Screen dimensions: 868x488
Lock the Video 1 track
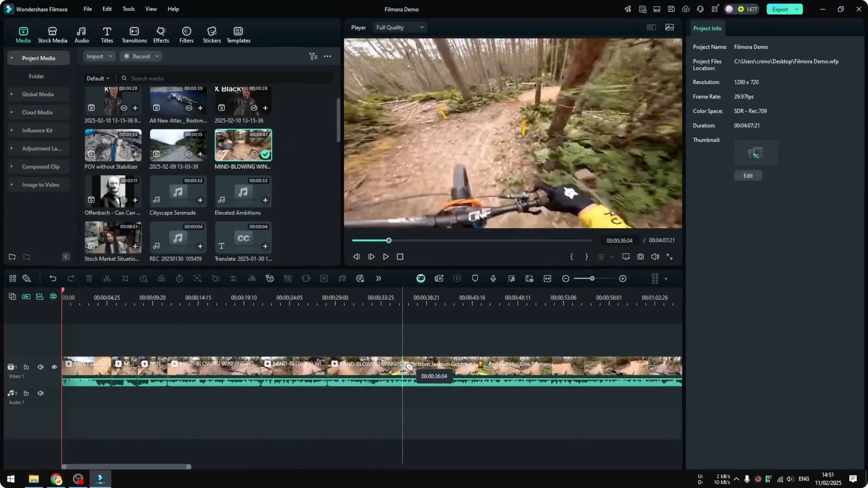pyautogui.click(x=26, y=367)
